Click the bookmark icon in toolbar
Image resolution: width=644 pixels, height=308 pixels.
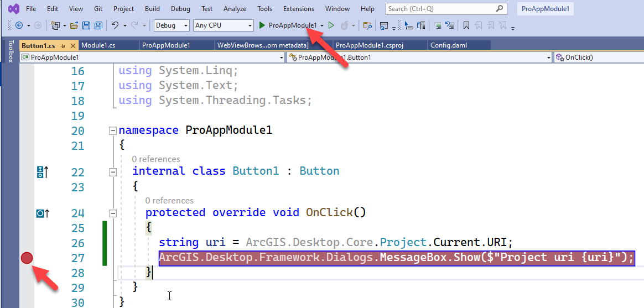point(466,25)
